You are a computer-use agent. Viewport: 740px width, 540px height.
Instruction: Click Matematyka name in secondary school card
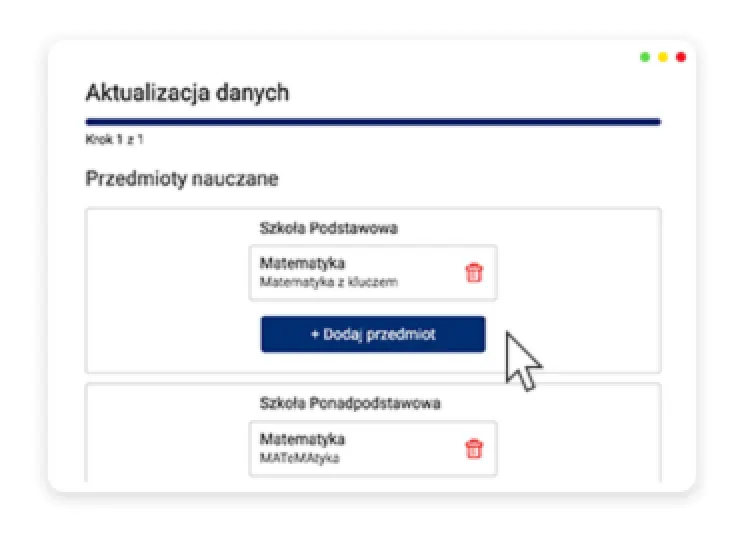[x=303, y=439]
